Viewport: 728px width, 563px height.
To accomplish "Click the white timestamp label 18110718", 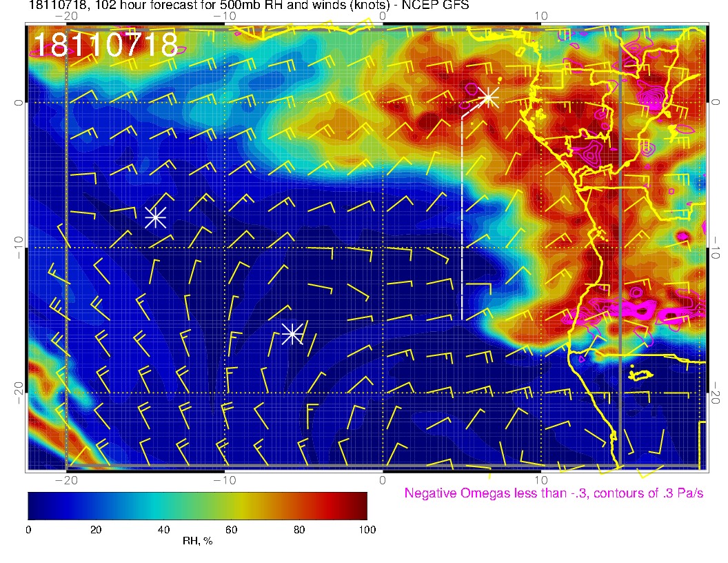I will pyautogui.click(x=106, y=45).
